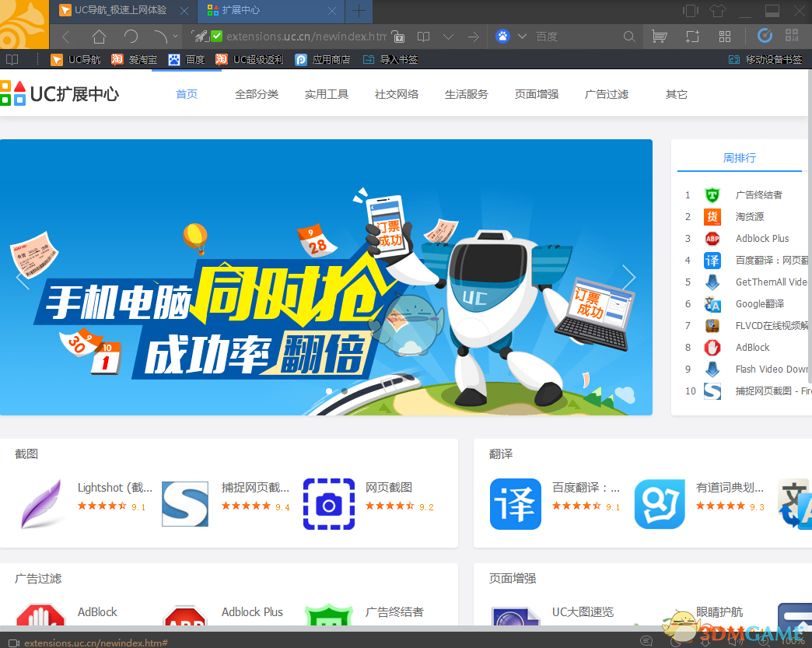
Task: Open the 全部分类 navigation menu
Action: (x=256, y=93)
